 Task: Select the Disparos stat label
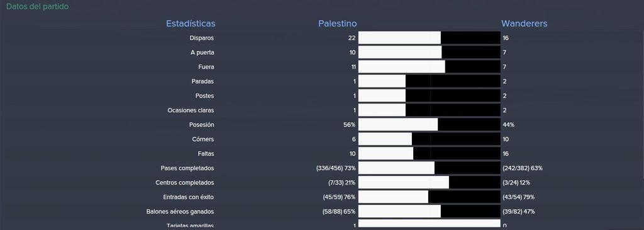click(202, 38)
